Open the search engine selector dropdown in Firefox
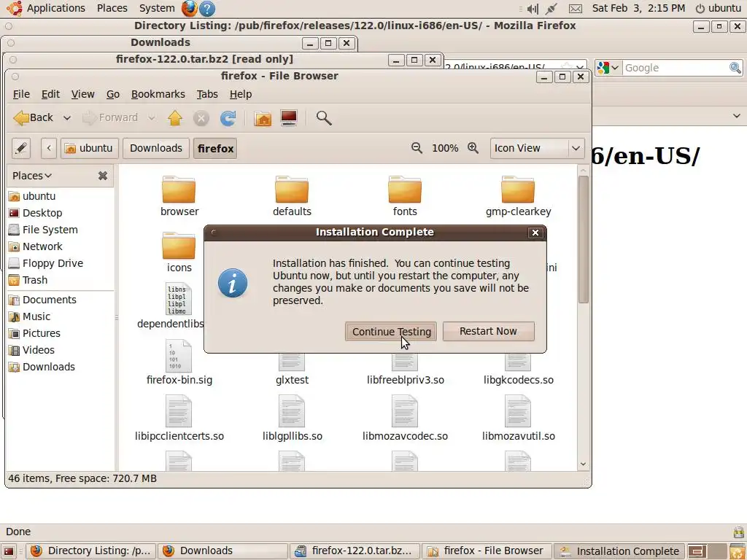The width and height of the screenshot is (747, 560). coord(608,68)
